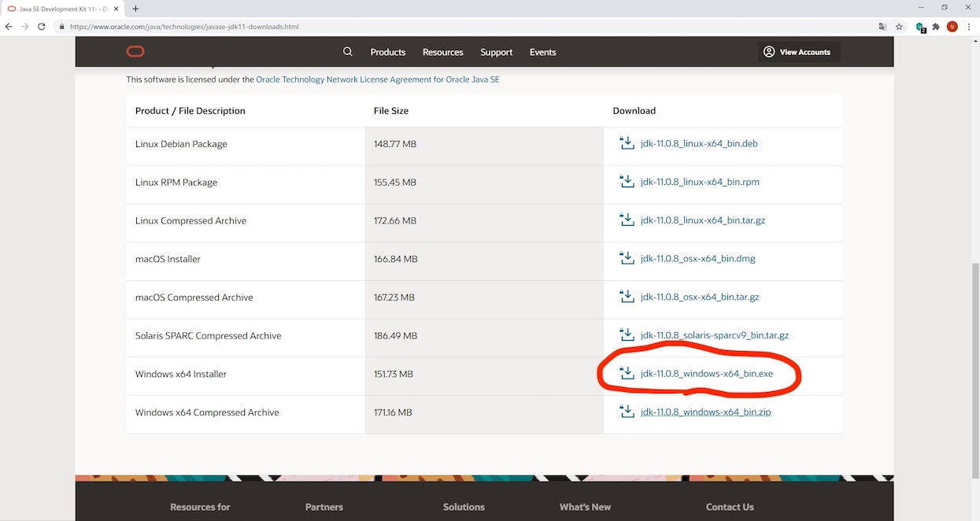Open the Products menu
Viewport: 980px width, 521px height.
pyautogui.click(x=388, y=52)
